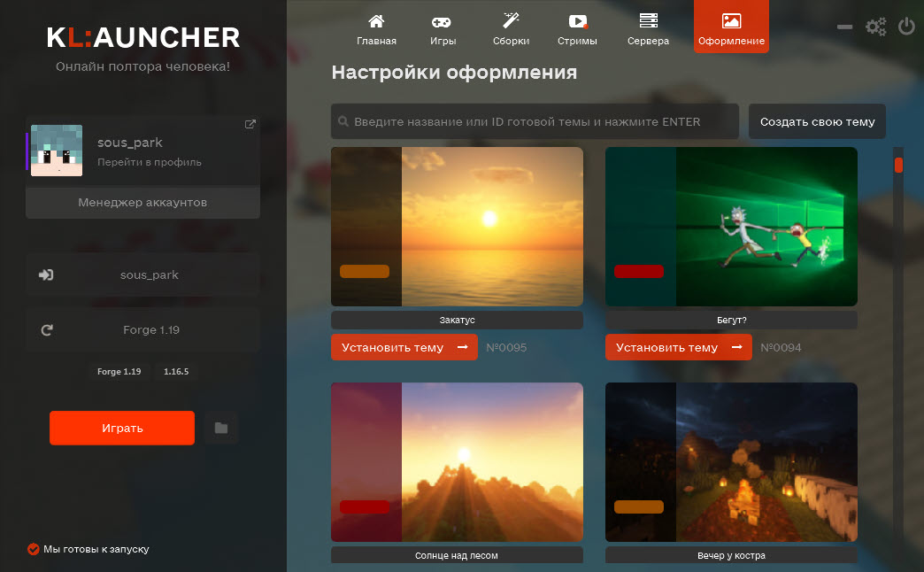
Task: Click the launcher settings gears icon
Action: click(875, 27)
